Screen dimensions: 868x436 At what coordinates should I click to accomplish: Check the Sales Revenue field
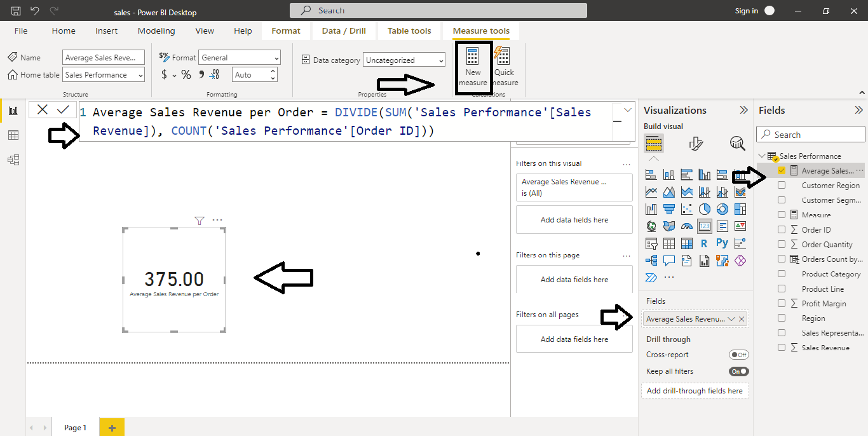pos(782,348)
